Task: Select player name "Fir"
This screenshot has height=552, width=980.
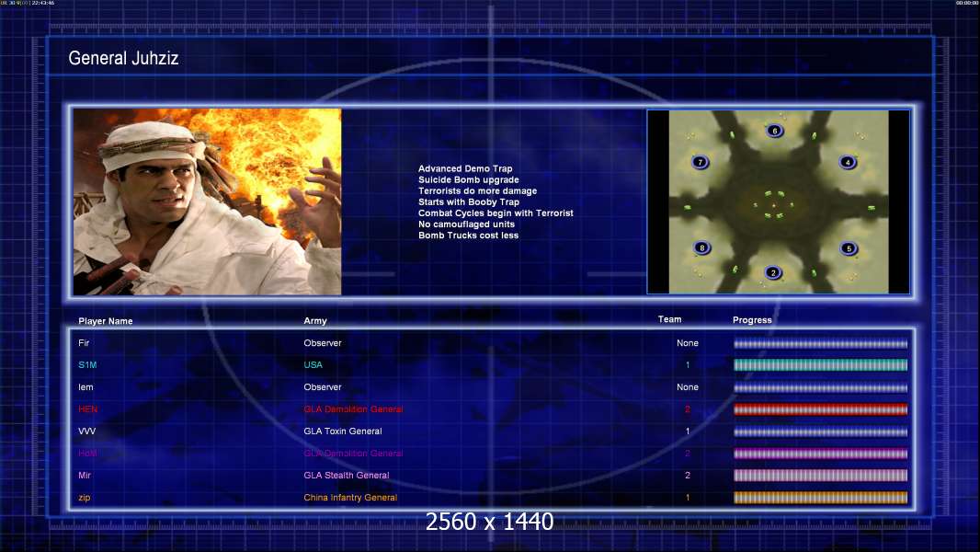Action: (x=84, y=342)
